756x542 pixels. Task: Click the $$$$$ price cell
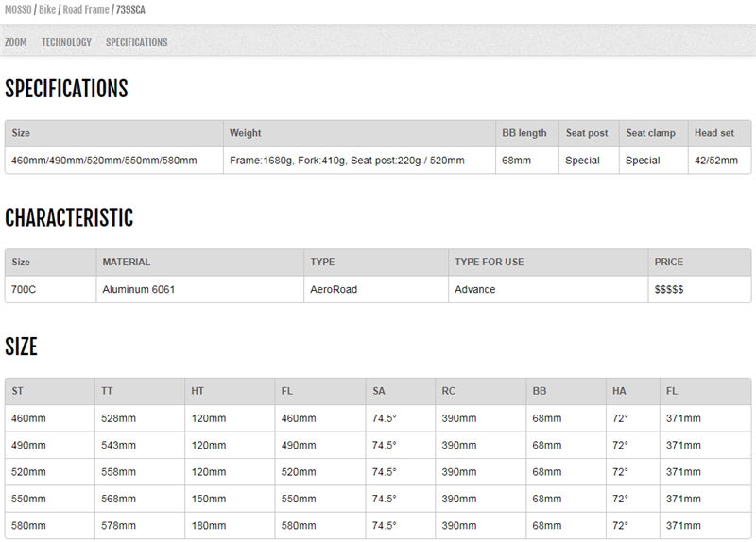(x=699, y=289)
